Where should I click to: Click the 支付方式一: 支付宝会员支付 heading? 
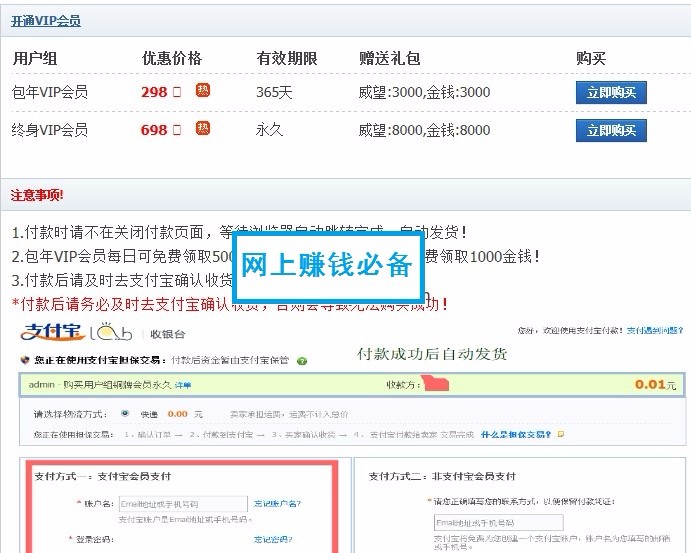pos(102,476)
